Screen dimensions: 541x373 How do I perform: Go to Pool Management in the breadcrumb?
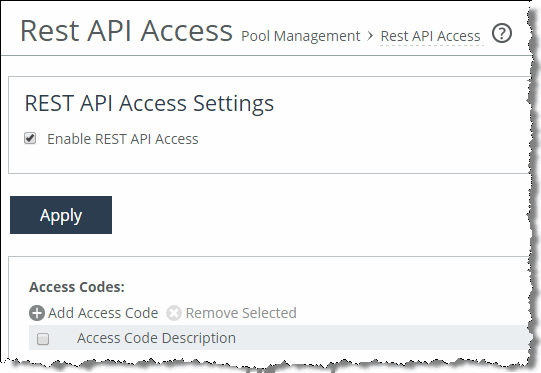301,36
